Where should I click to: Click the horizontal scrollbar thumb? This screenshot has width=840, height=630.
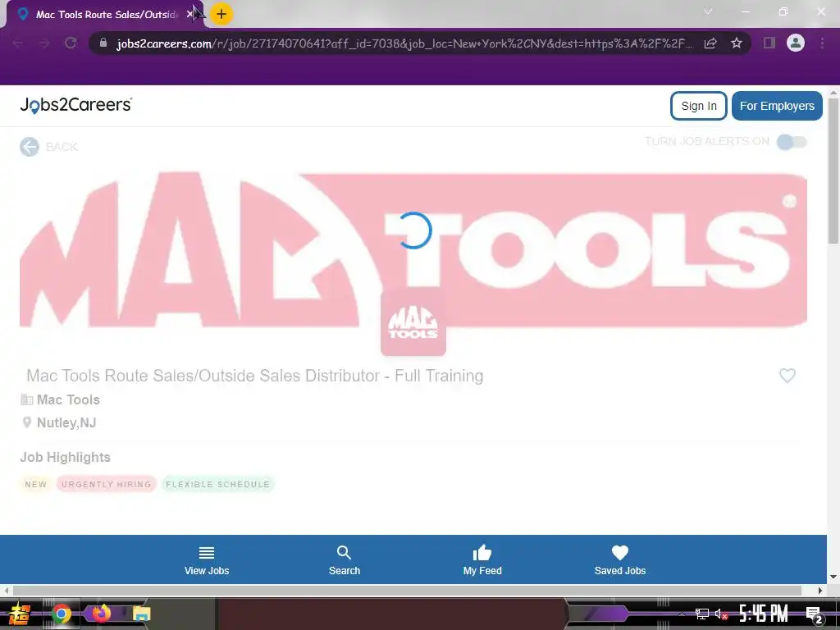pos(407,591)
